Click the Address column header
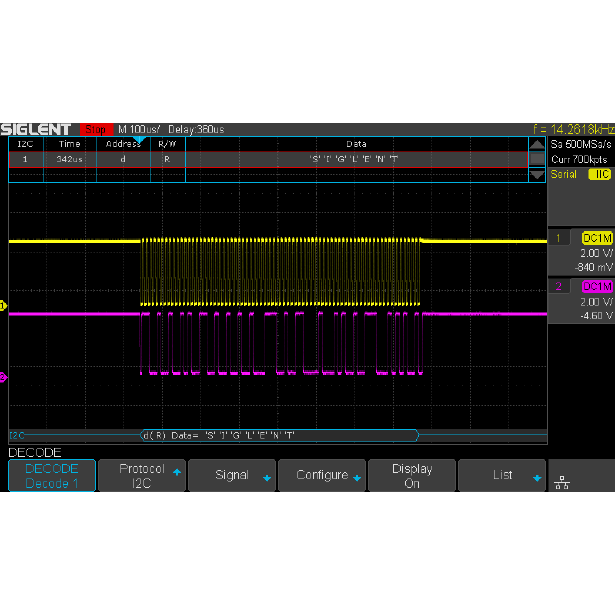The width and height of the screenshot is (615, 615). (x=123, y=144)
